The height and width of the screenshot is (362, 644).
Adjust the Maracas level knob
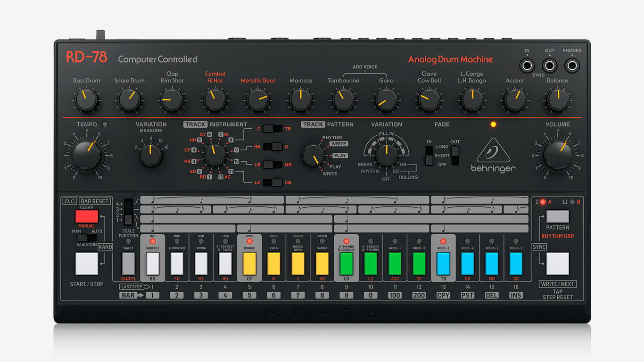301,99
